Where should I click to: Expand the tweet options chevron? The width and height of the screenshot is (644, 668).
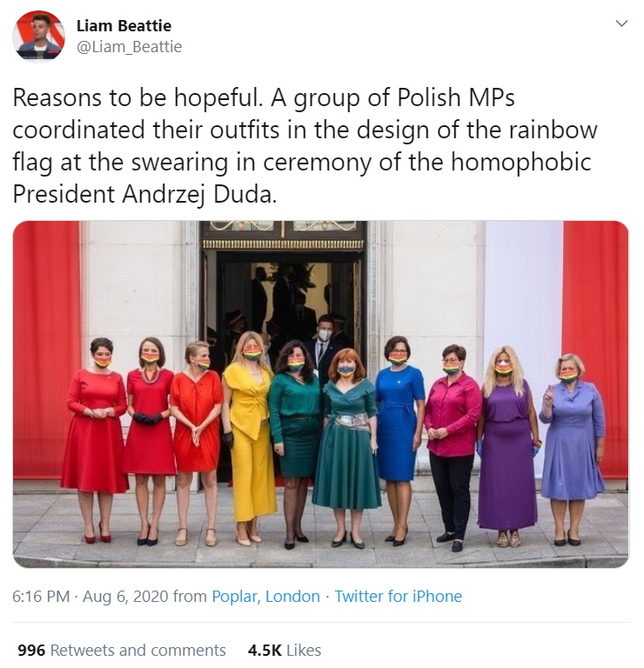[622, 23]
